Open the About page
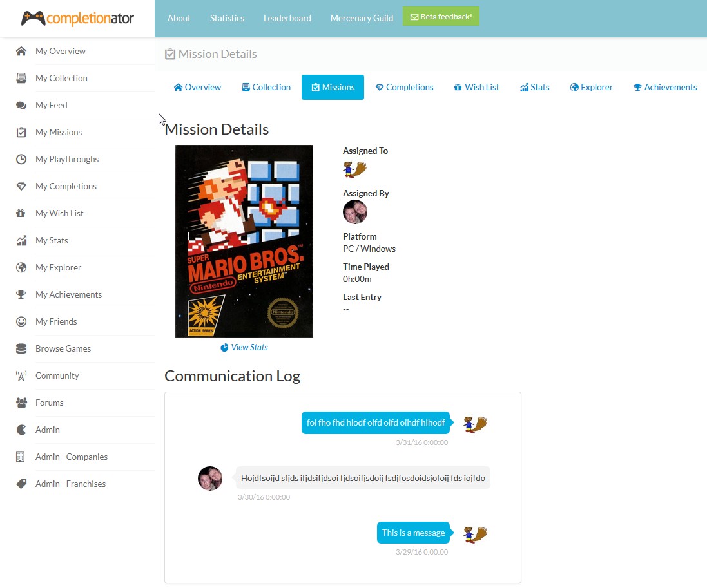The width and height of the screenshot is (707, 588). click(179, 18)
